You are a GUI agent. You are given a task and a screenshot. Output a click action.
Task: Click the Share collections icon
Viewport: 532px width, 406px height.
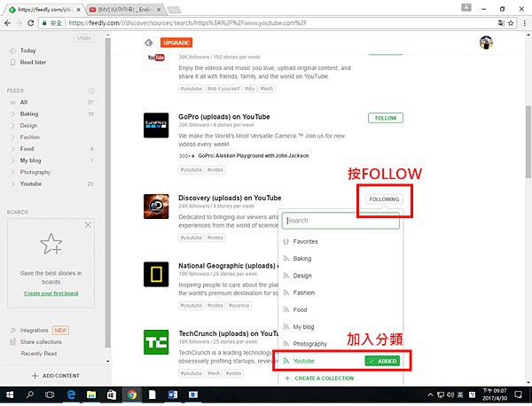12,342
